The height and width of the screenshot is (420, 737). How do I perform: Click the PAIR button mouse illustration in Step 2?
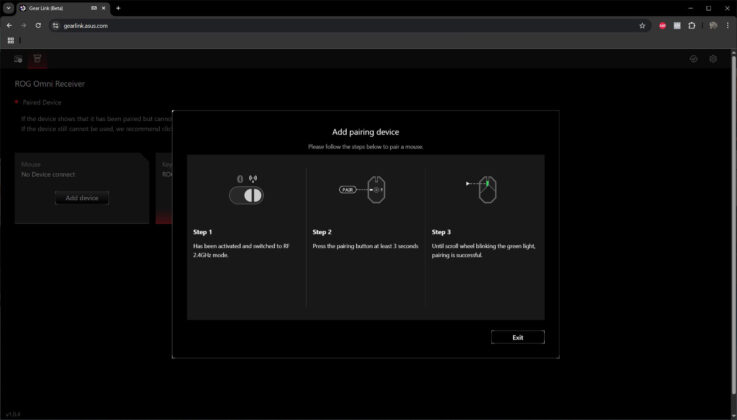[x=362, y=189]
